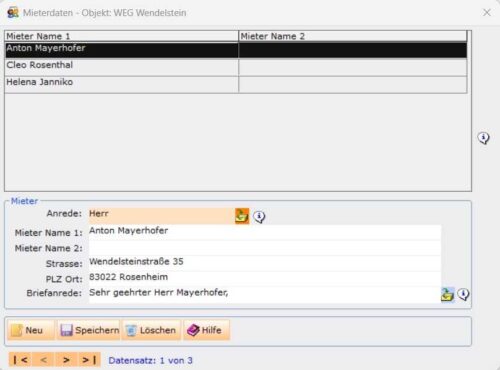Click the info icon next to Anrede

tap(259, 217)
